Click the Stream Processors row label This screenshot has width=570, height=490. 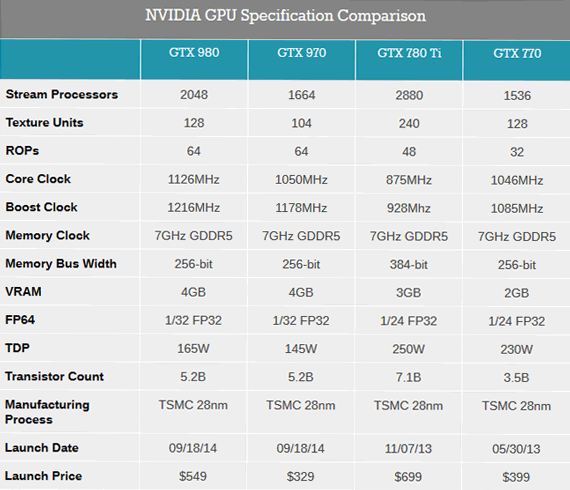coord(62,95)
